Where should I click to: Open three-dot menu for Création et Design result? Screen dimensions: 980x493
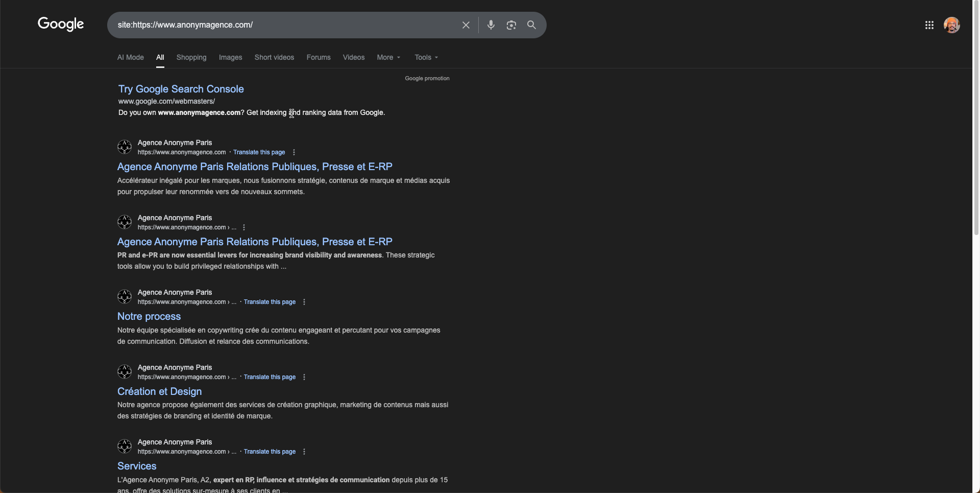coord(304,377)
